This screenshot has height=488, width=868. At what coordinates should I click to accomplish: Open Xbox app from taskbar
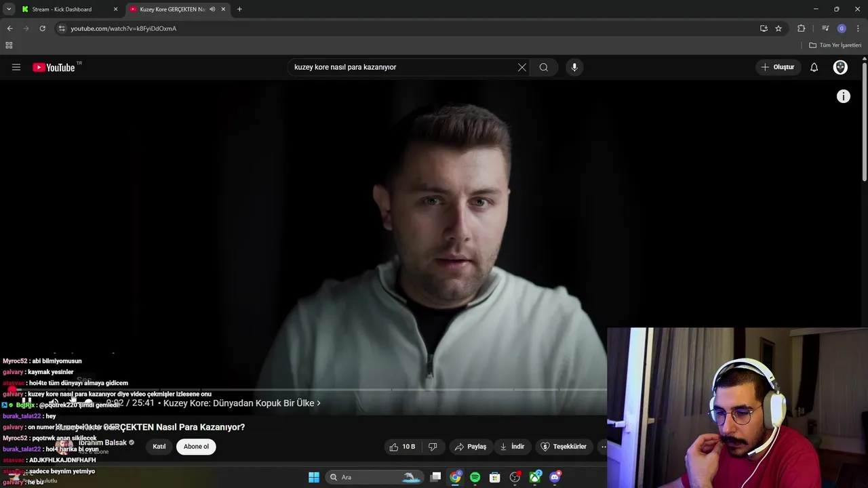click(535, 477)
